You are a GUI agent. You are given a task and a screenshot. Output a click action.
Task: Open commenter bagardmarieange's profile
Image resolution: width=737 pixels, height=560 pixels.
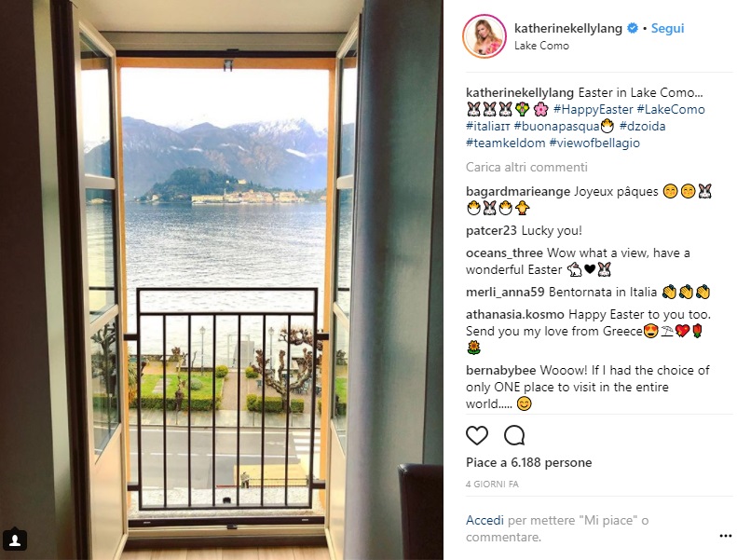click(518, 192)
